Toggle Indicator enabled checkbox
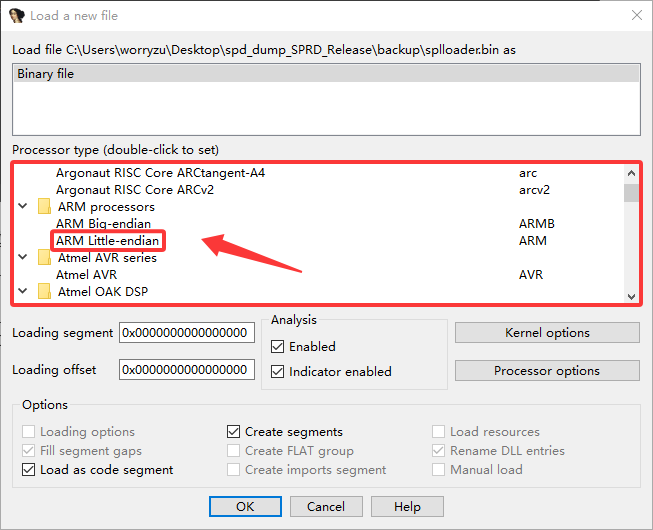653x530 pixels. 277,371
